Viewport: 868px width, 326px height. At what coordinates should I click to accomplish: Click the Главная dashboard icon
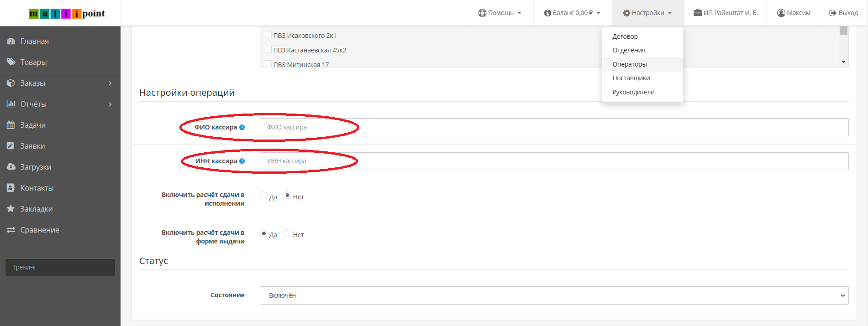[x=11, y=41]
